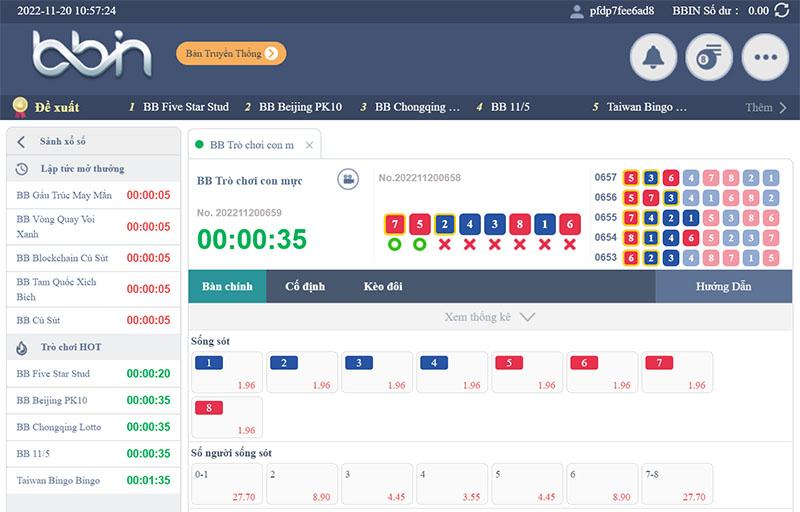Go back using the lobby arrow
The width and height of the screenshot is (800, 512).
click(x=21, y=142)
